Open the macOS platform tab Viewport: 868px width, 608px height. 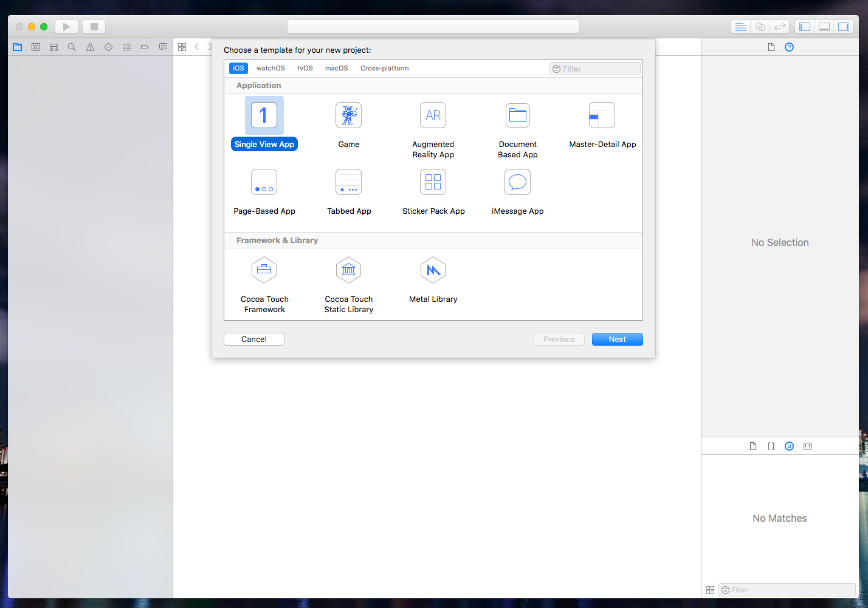click(x=336, y=68)
